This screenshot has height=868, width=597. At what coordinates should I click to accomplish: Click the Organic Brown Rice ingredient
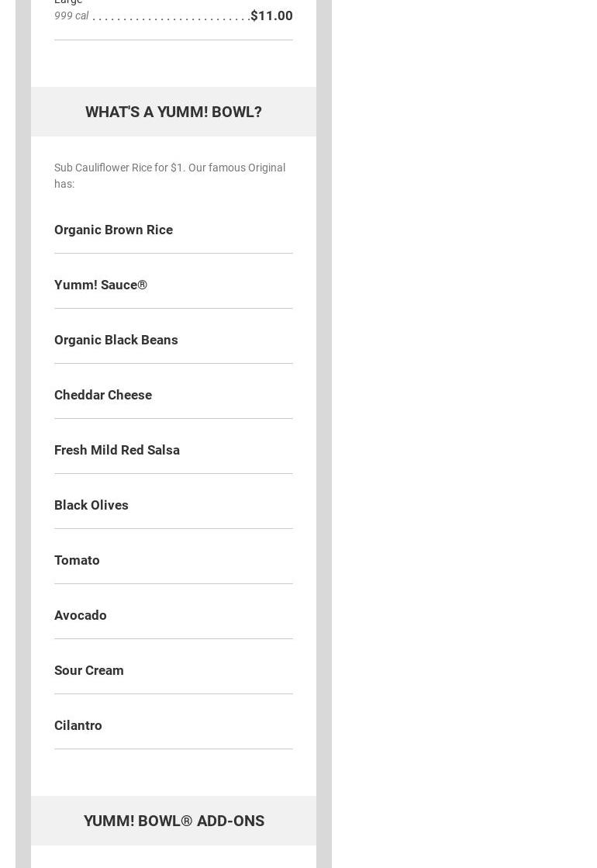(x=113, y=230)
